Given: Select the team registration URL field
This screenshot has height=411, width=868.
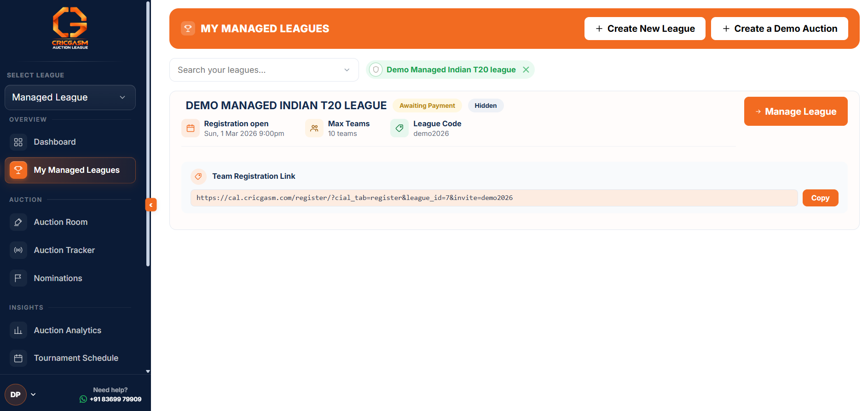Looking at the screenshot, I should click(x=494, y=198).
